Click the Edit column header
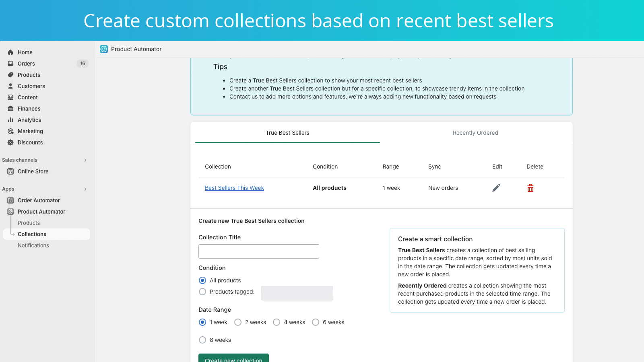The image size is (644, 362). (497, 167)
